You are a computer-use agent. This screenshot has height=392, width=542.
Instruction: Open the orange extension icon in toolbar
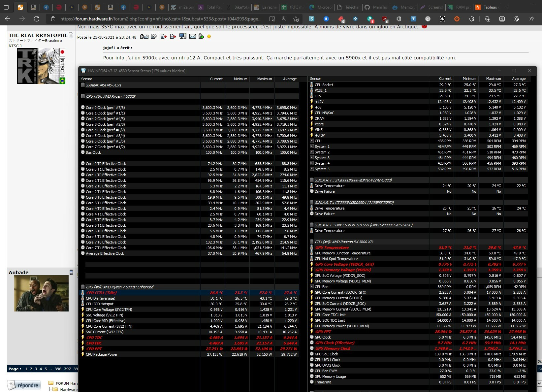click(457, 19)
